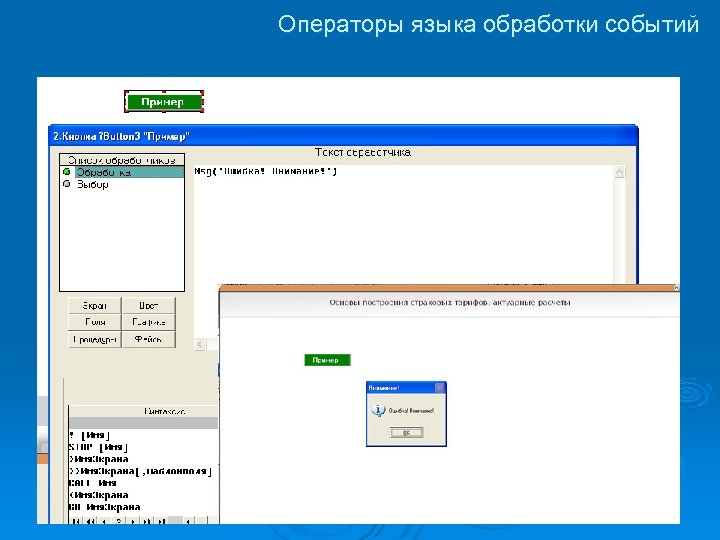
Task: Open the Экран button below the handler list
Action: 95,305
